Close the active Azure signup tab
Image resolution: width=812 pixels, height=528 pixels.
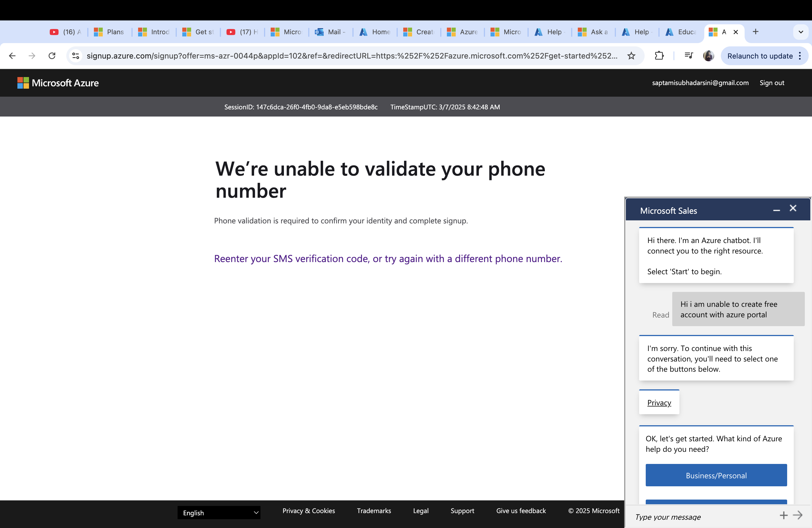point(736,32)
